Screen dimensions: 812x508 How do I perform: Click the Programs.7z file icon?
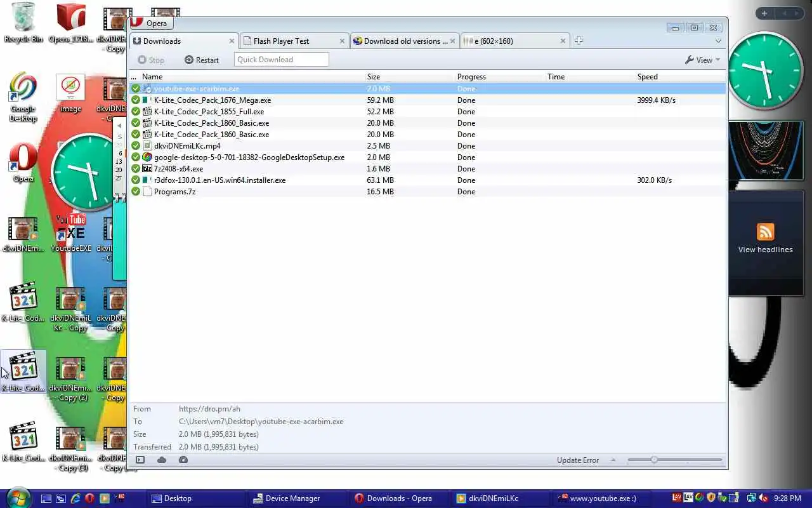[147, 192]
